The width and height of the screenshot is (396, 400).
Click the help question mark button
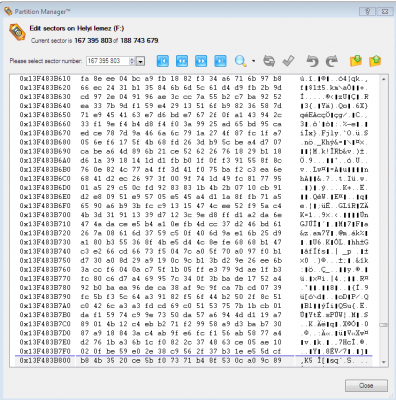(368, 12)
